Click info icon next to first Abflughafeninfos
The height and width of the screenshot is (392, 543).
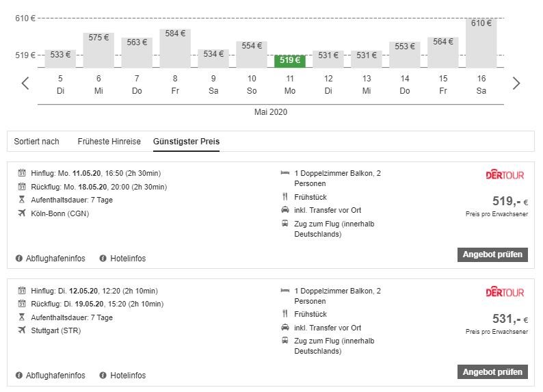tap(18, 259)
